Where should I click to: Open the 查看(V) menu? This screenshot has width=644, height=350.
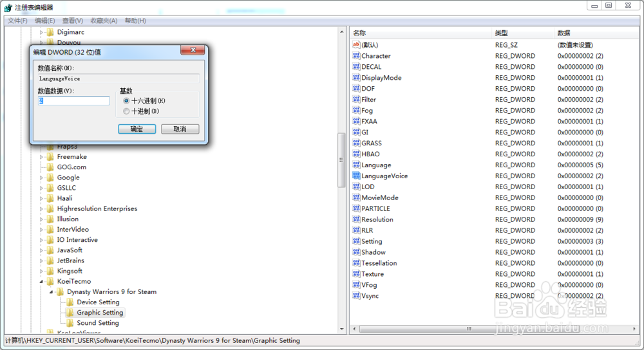click(x=73, y=21)
